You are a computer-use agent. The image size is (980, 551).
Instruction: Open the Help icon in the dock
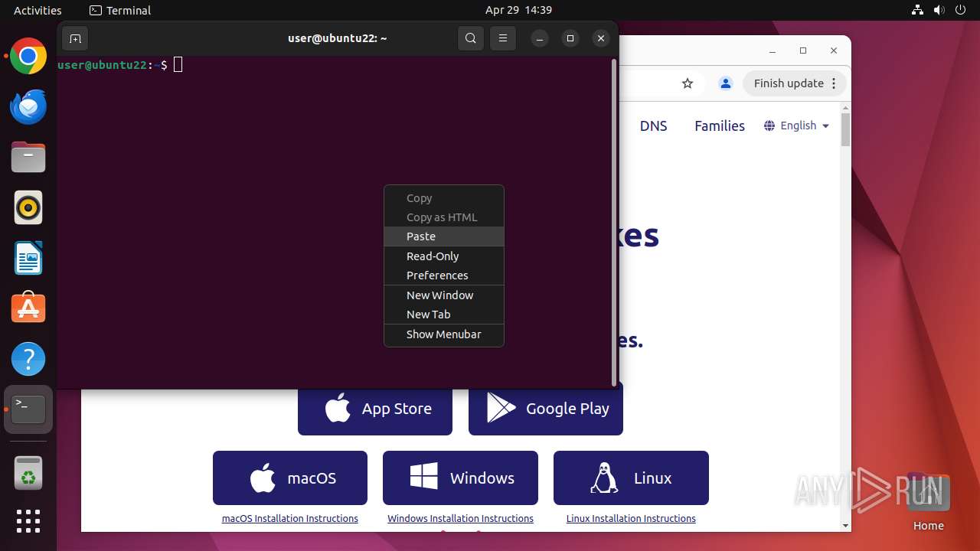tap(28, 359)
